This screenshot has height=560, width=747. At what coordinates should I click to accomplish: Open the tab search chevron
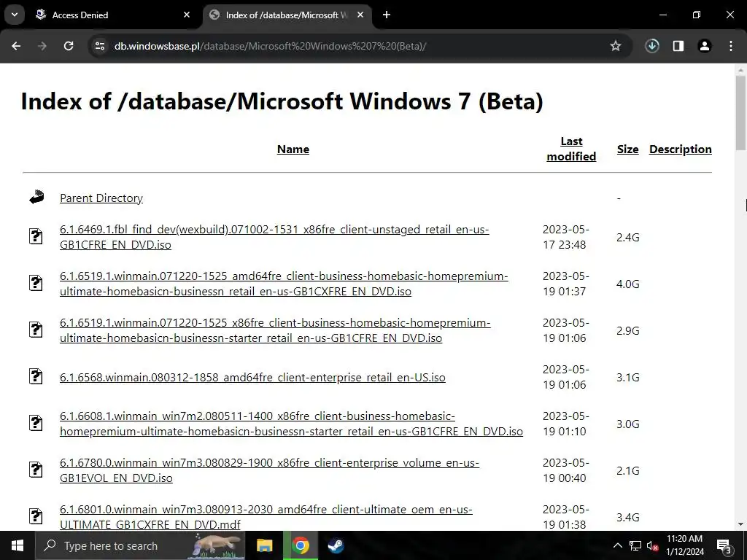[x=15, y=15]
